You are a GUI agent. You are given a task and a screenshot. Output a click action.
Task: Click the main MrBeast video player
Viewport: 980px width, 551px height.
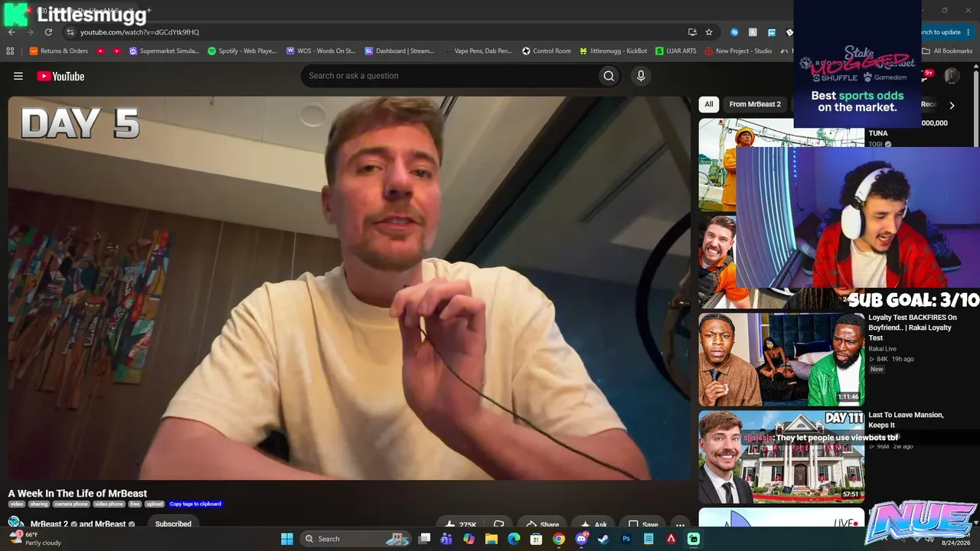pos(349,288)
